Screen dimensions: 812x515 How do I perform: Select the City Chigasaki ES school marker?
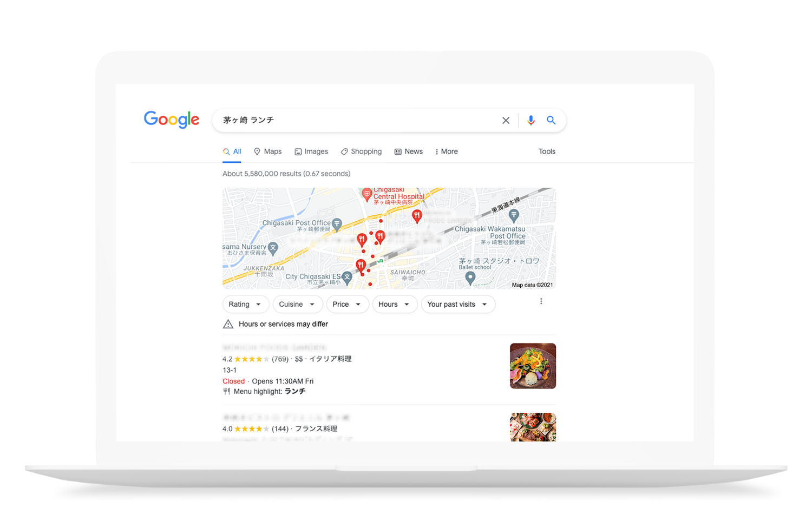click(347, 278)
